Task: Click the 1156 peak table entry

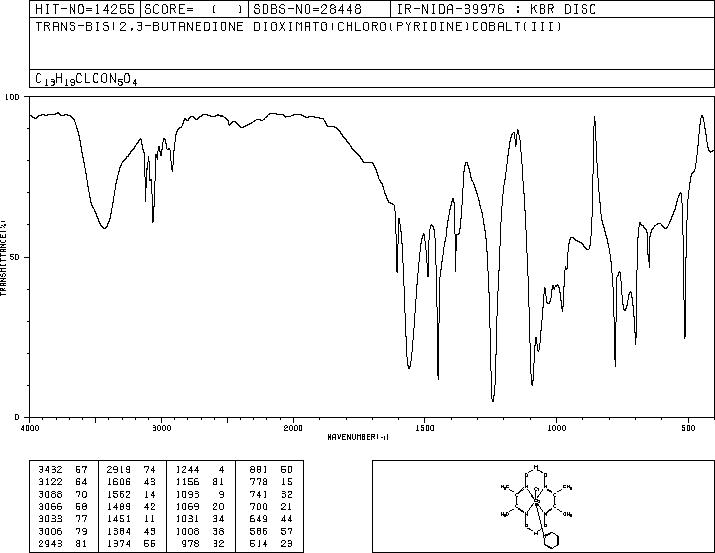Action: pyautogui.click(x=200, y=482)
